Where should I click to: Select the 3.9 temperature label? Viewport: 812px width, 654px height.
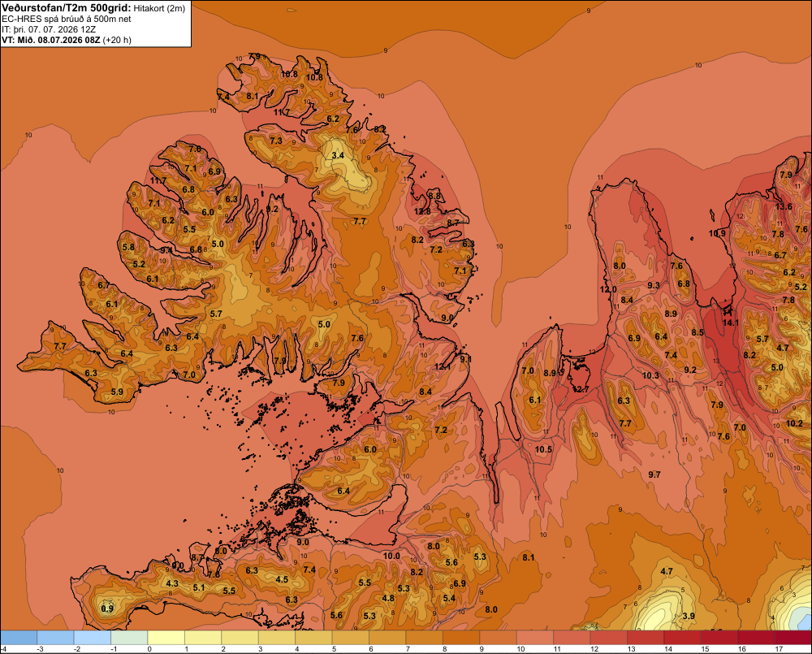tap(689, 616)
